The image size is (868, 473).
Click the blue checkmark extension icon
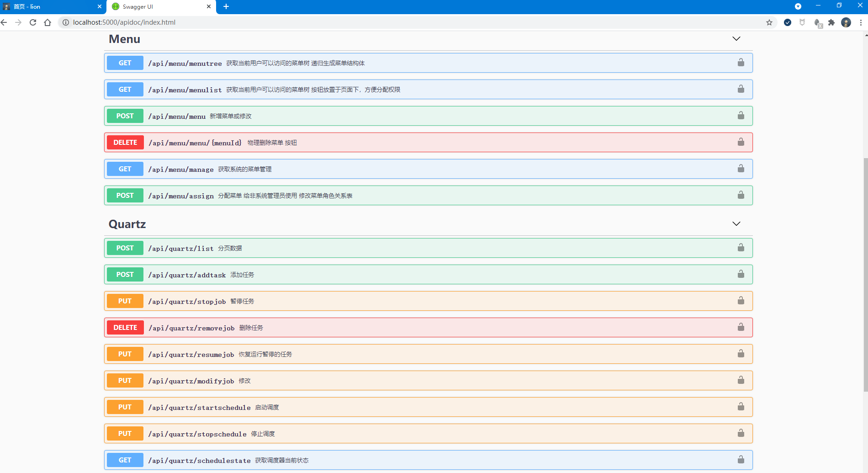tap(788, 22)
